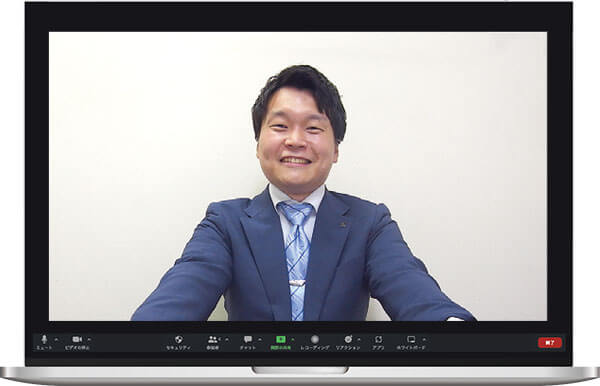Image resolution: width=600 pixels, height=386 pixels.
Task: Open video settings arrow beside camera
Action: [89, 339]
